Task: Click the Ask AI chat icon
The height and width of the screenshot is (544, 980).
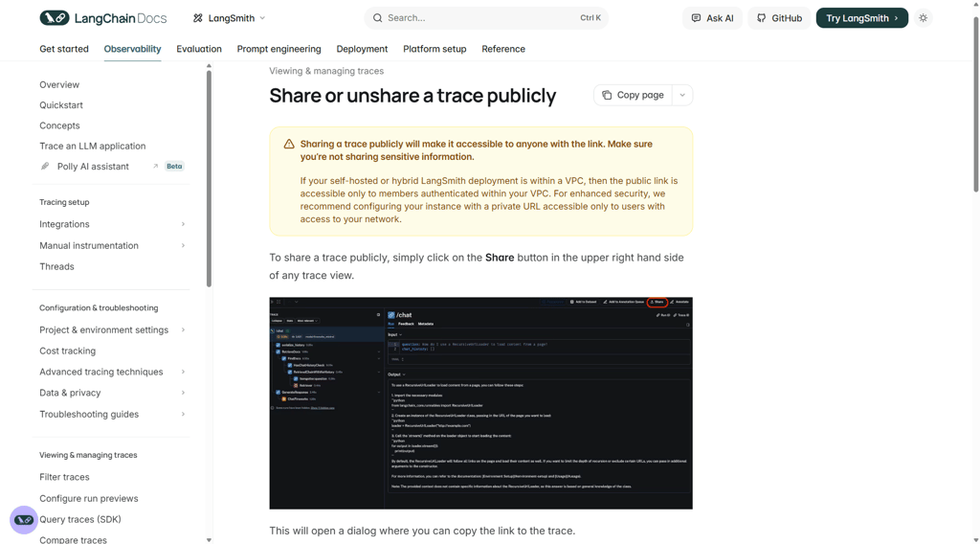Action: click(697, 18)
